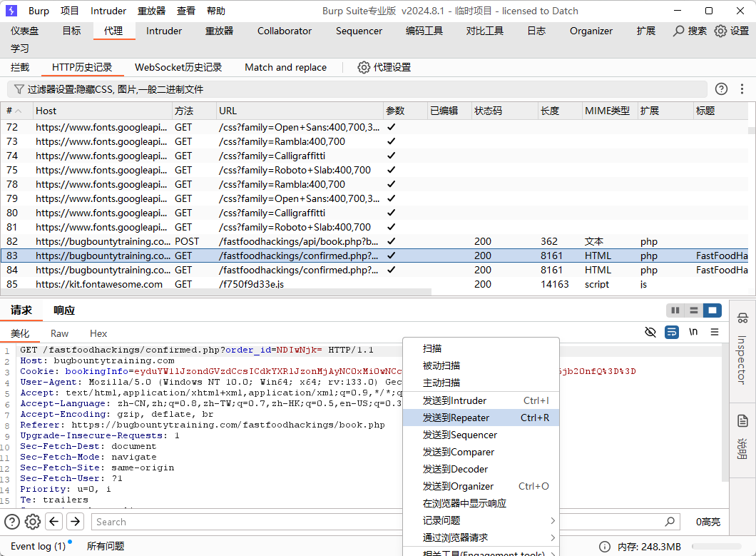
Task: Toggle show newline \n characters
Action: point(693,332)
